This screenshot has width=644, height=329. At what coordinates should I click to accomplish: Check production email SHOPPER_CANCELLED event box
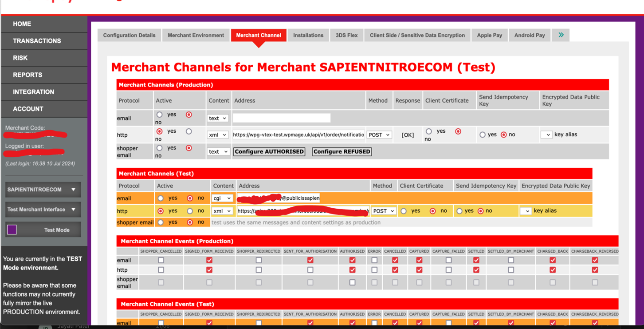coord(161,260)
